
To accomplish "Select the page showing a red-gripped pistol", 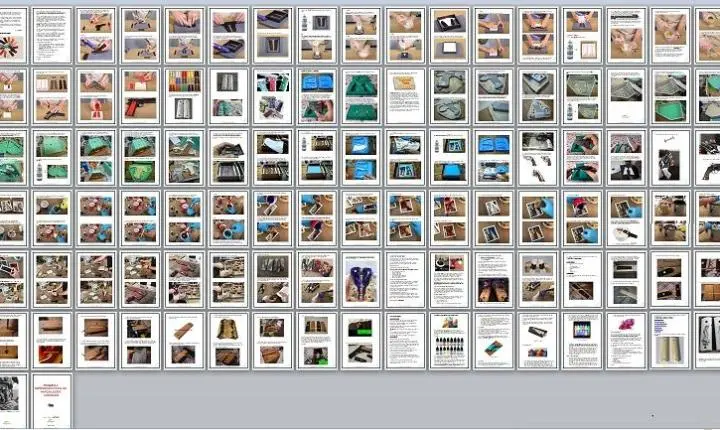I will click(140, 97).
